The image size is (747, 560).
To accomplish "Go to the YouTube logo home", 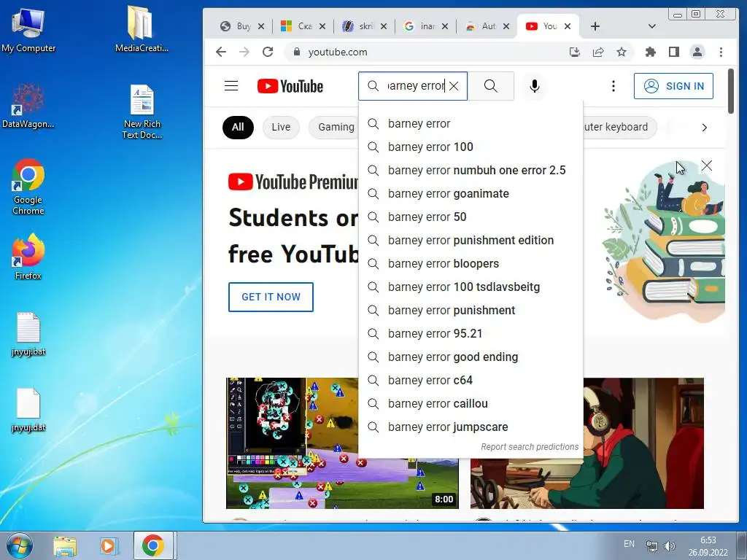I will [290, 86].
